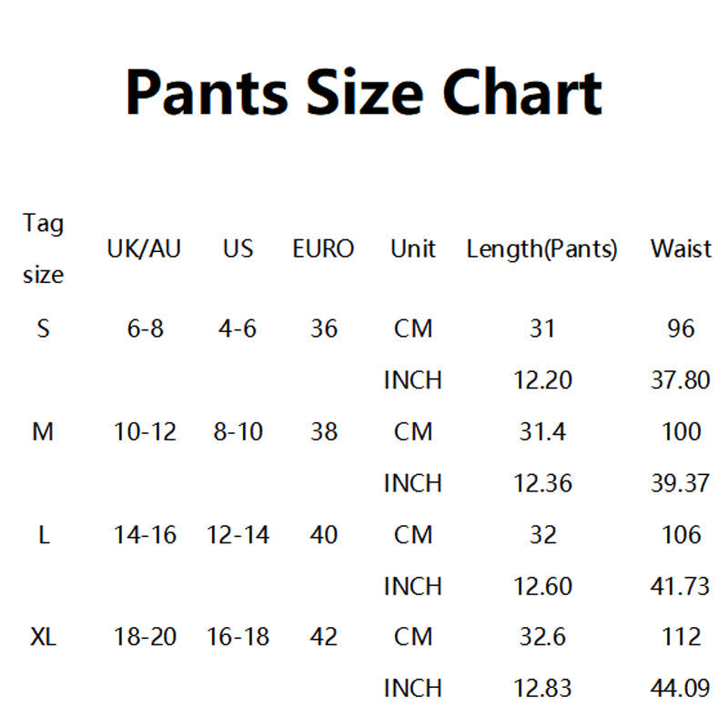Viewport: 728px width, 728px height.
Task: Select the L tag size label
Action: (44, 534)
